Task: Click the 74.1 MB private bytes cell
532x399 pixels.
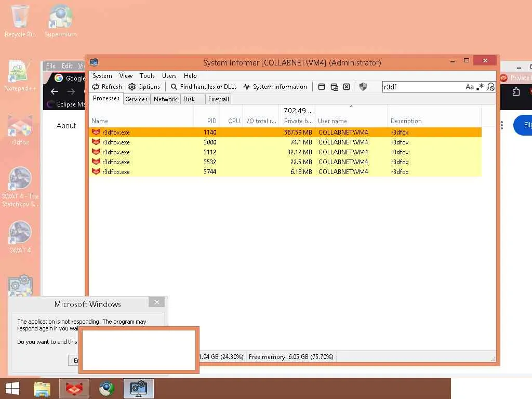Action: pos(301,142)
